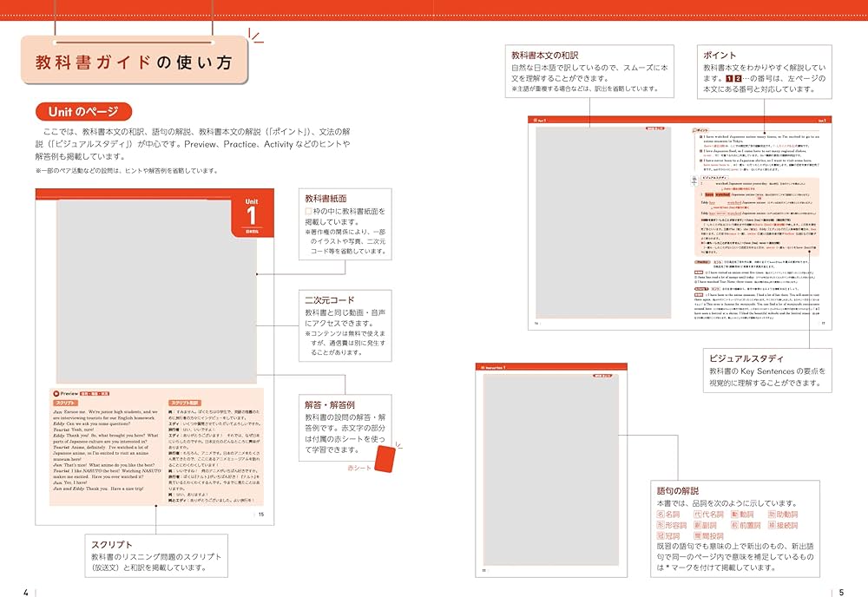
Task: Select the 接続詞 tag icon
Action: (x=784, y=525)
